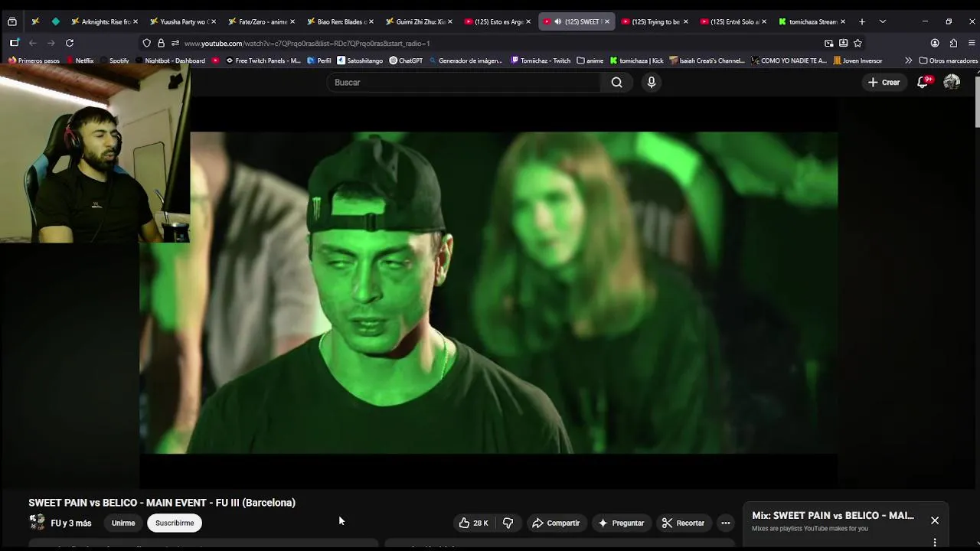Viewport: 980px width, 551px height.
Task: Open Primeros pasos bookmark
Action: pyautogui.click(x=34, y=60)
